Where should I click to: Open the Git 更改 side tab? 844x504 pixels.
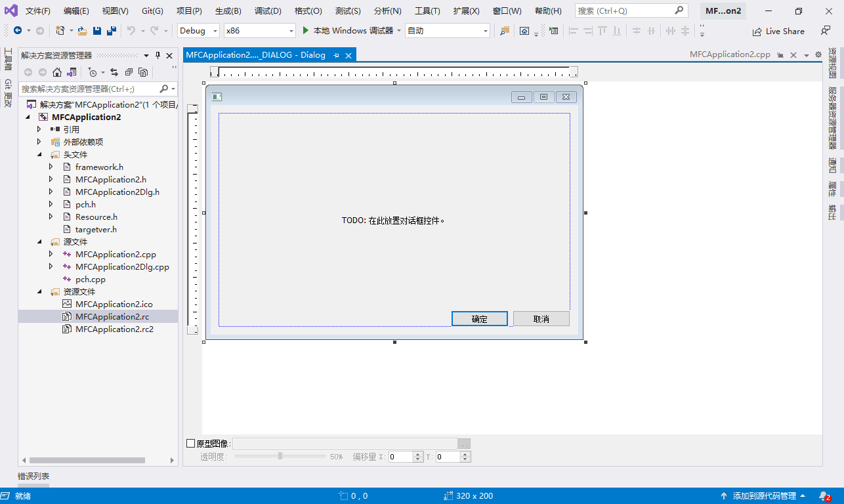[x=8, y=93]
